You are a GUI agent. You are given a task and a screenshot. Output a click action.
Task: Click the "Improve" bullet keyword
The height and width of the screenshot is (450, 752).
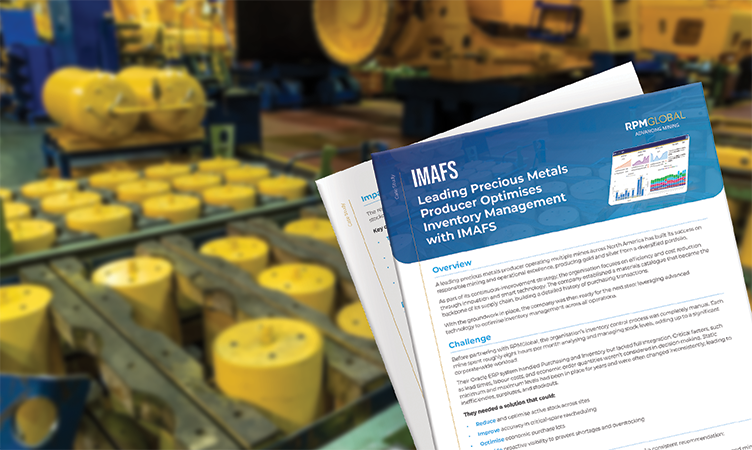pyautogui.click(x=488, y=432)
